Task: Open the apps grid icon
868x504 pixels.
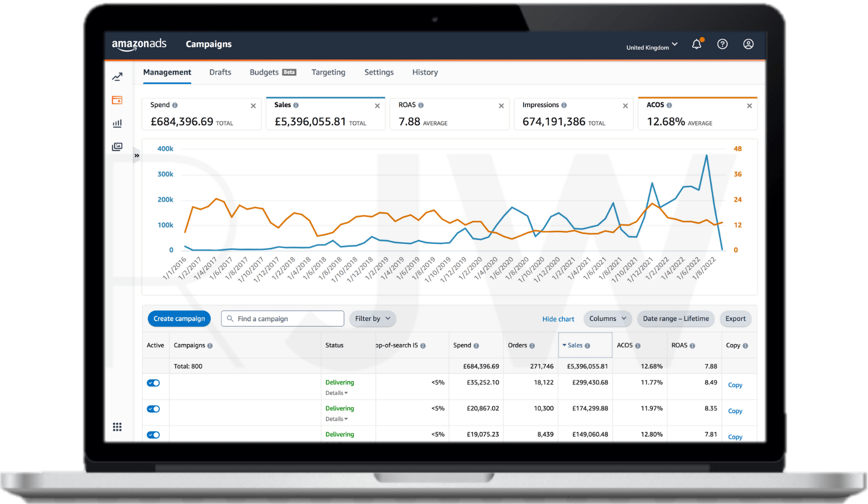Action: (x=117, y=427)
